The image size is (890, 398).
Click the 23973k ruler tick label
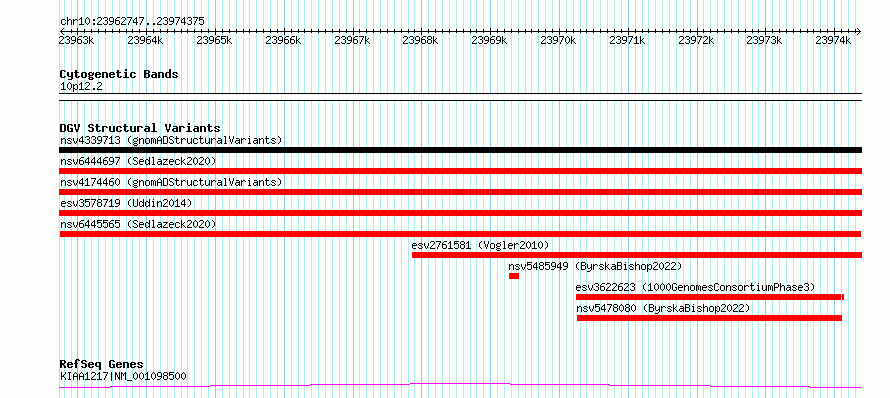click(x=765, y=40)
